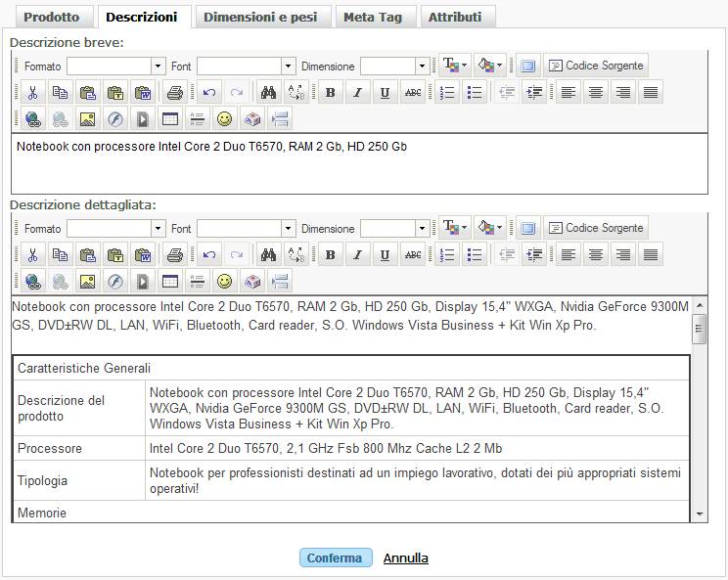Toggle underline in the Descrizione breve toolbar
This screenshot has width=728, height=580.
(x=385, y=93)
